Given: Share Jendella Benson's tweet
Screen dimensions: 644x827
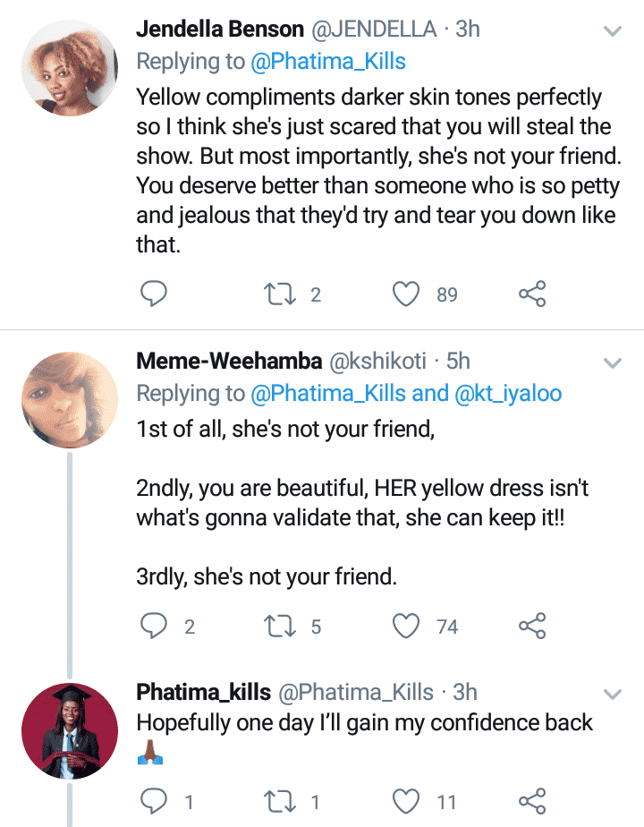Looking at the screenshot, I should [532, 294].
